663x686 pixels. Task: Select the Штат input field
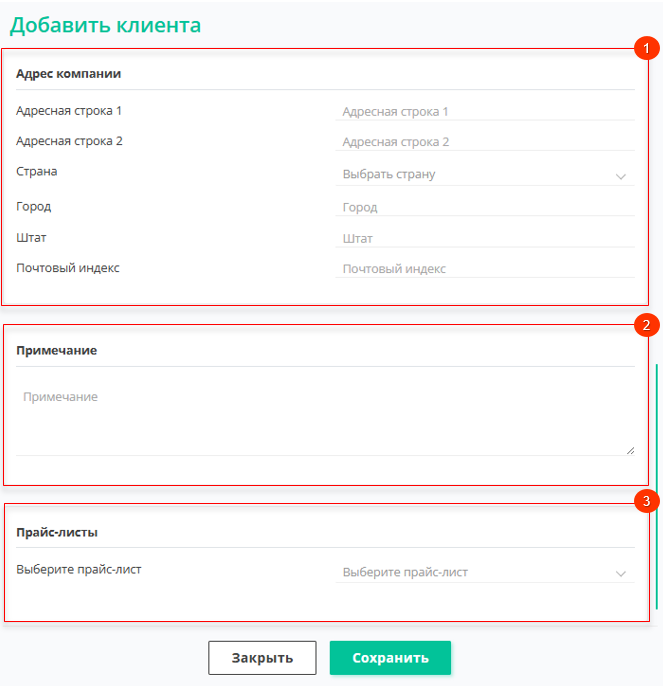pyautogui.click(x=485, y=238)
